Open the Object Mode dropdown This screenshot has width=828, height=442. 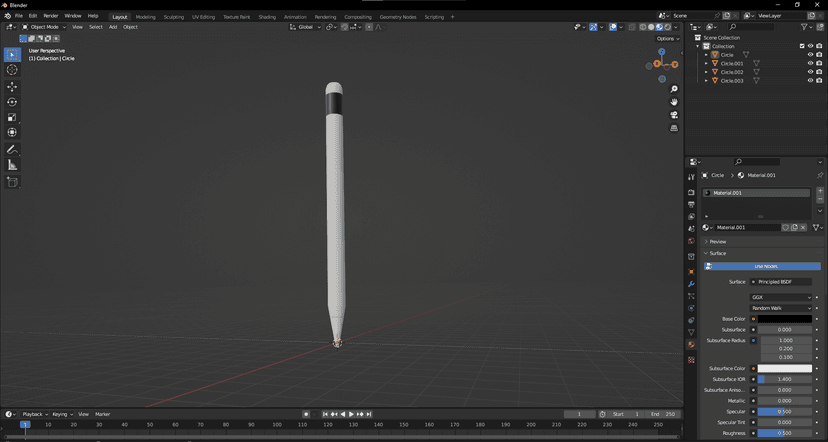pos(45,27)
